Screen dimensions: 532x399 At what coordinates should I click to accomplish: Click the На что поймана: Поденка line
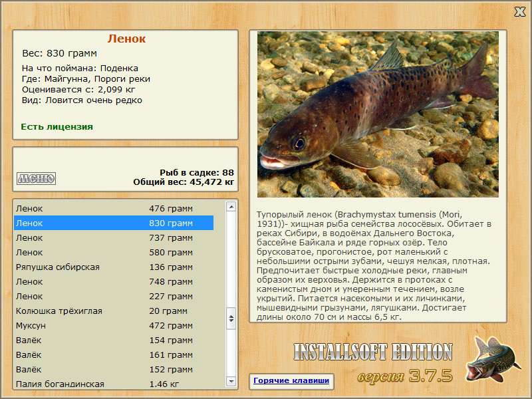tap(80, 68)
